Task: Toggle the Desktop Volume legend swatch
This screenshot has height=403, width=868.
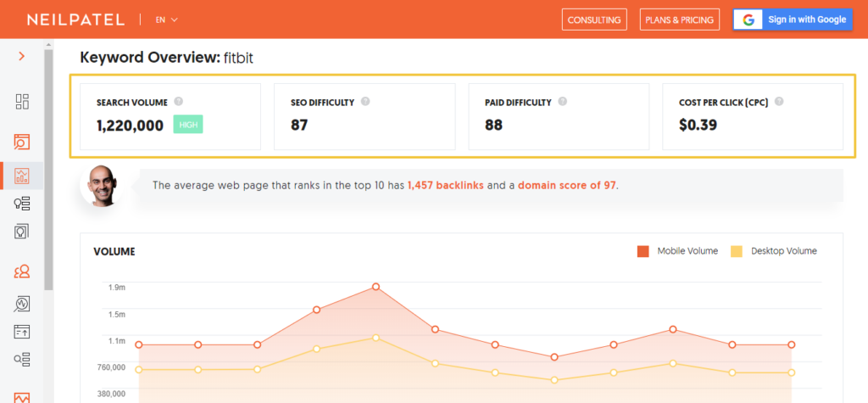Action: click(737, 251)
